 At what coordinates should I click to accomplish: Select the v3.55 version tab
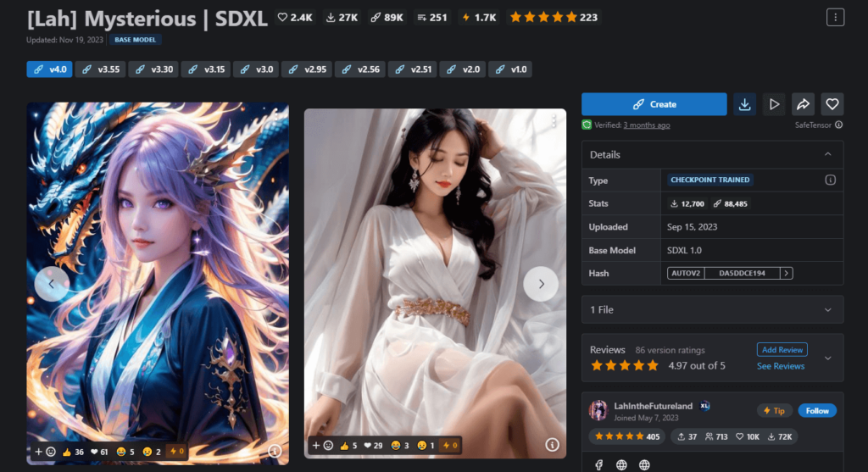(101, 69)
